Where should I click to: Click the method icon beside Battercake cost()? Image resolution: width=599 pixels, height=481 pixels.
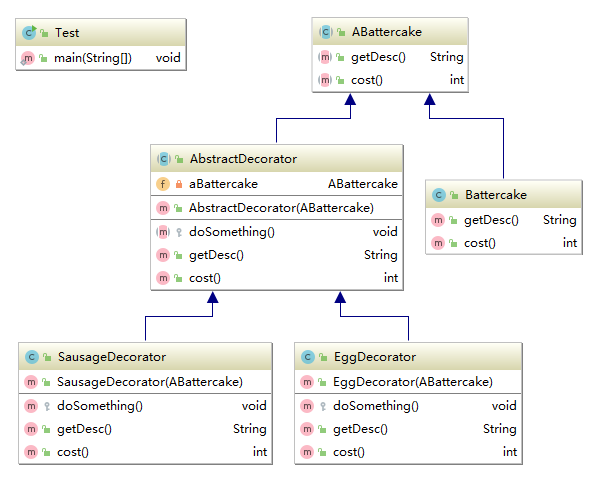(438, 243)
